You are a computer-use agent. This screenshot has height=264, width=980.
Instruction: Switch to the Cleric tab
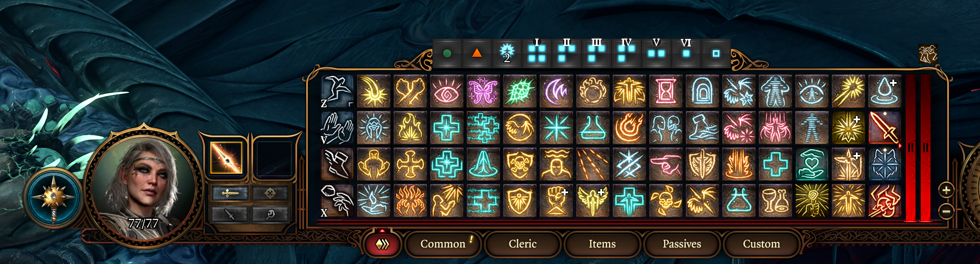523,244
